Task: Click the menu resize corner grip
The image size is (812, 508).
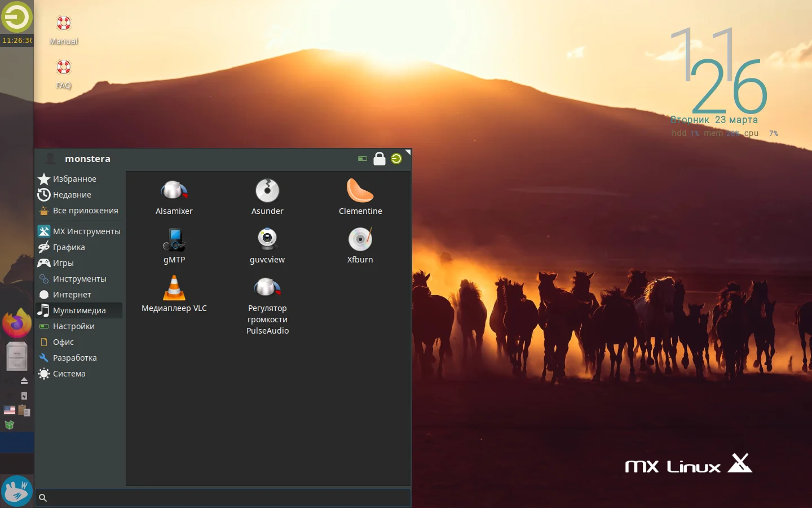Action: point(408,152)
